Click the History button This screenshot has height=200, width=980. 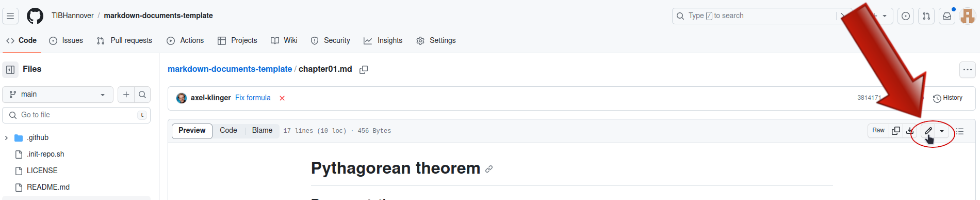(x=948, y=98)
